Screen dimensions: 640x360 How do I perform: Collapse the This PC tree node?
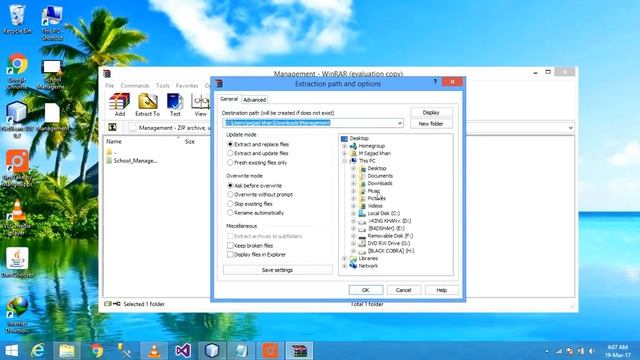(x=344, y=161)
